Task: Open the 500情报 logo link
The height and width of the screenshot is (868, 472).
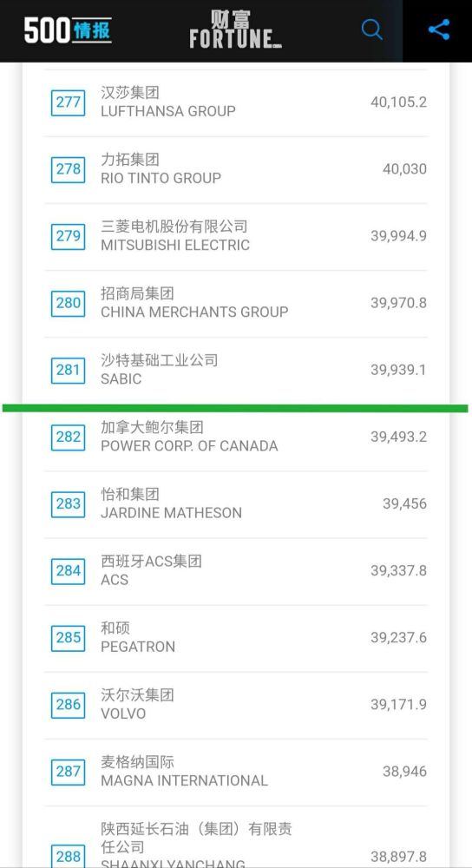Action: point(68,30)
